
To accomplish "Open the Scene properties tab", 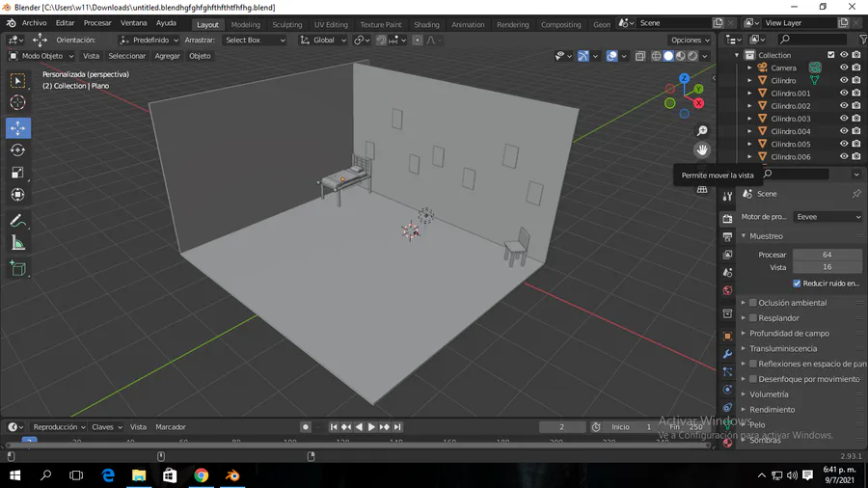I will pyautogui.click(x=727, y=272).
